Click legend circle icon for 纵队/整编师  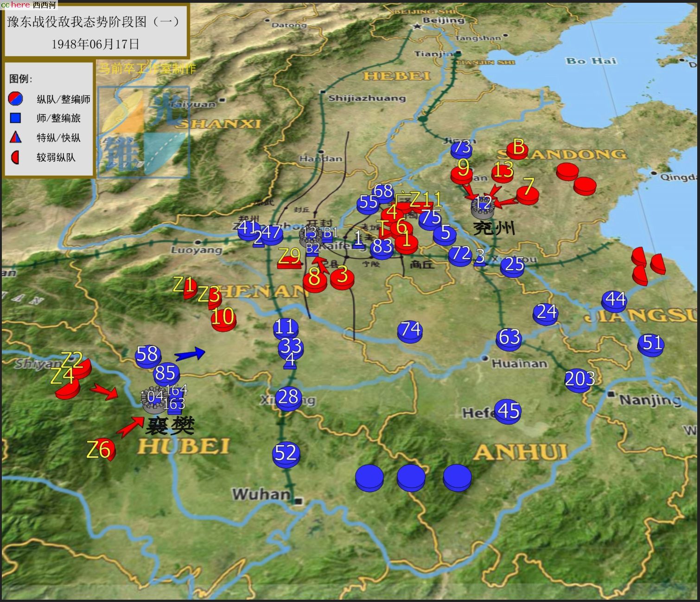pyautogui.click(x=16, y=98)
